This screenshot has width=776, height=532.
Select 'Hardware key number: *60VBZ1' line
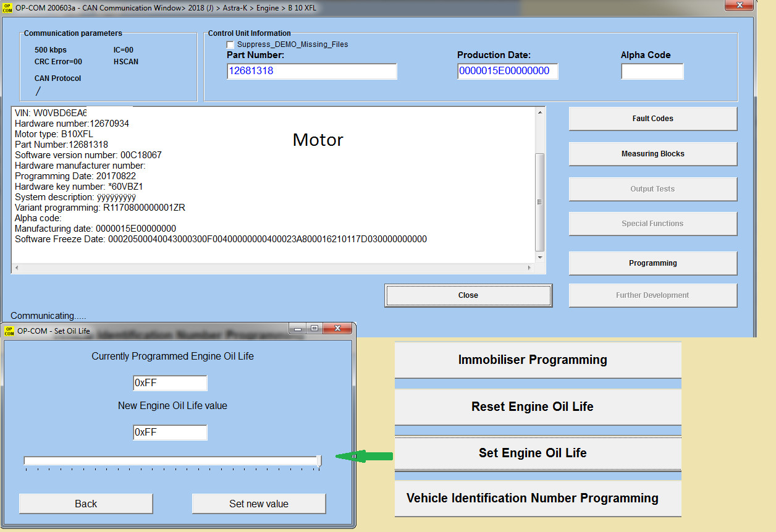point(79,187)
